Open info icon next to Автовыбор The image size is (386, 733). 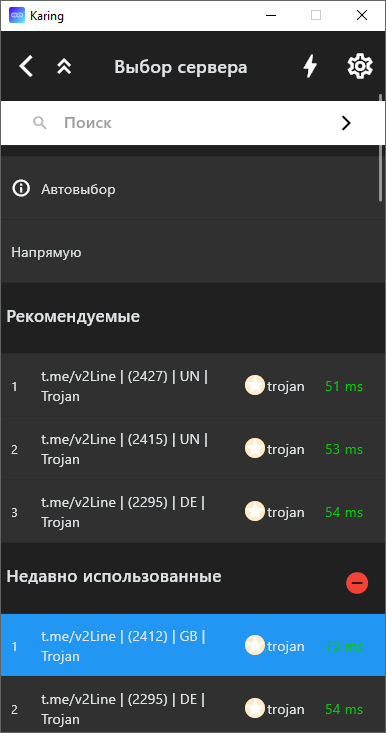pos(21,189)
